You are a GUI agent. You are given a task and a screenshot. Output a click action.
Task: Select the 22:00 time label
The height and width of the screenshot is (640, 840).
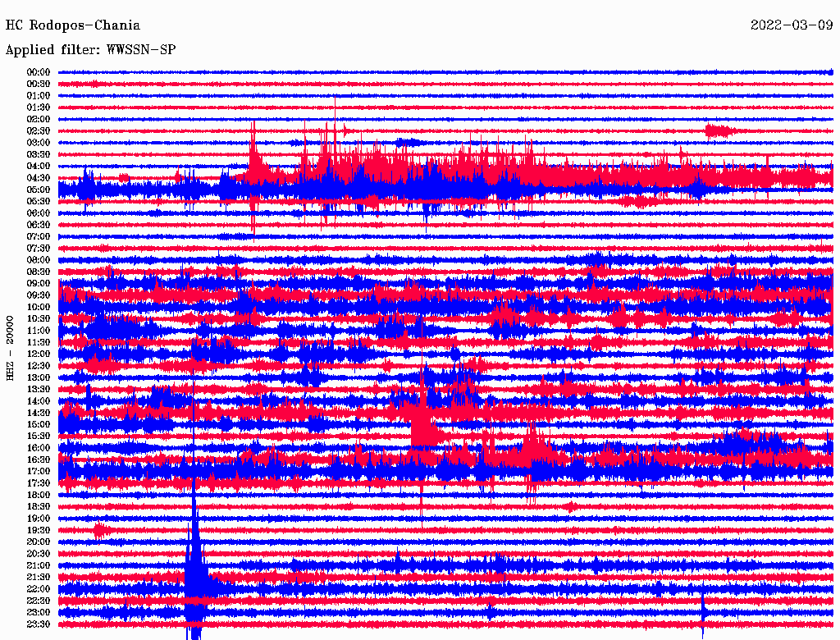coord(39,589)
